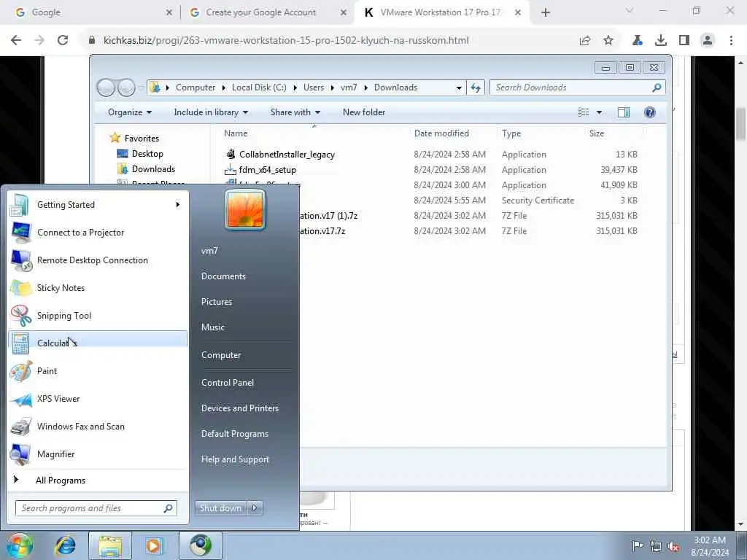Expand the address bar history dropdown
Image resolution: width=747 pixels, height=560 pixels.
coord(458,88)
